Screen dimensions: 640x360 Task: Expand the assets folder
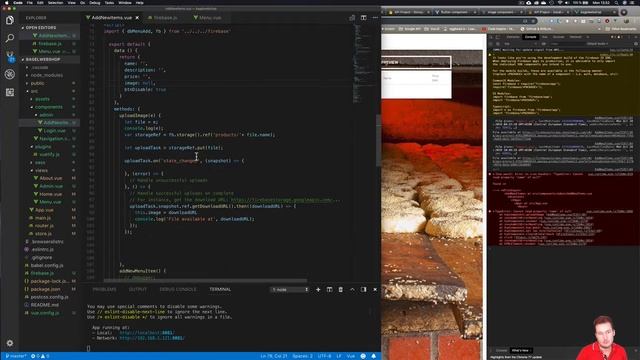click(x=42, y=99)
